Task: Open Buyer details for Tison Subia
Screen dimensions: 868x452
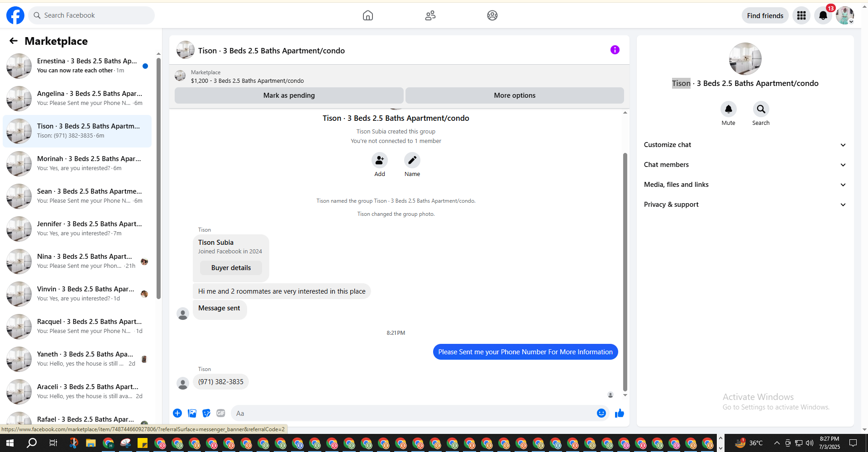Action: click(231, 268)
